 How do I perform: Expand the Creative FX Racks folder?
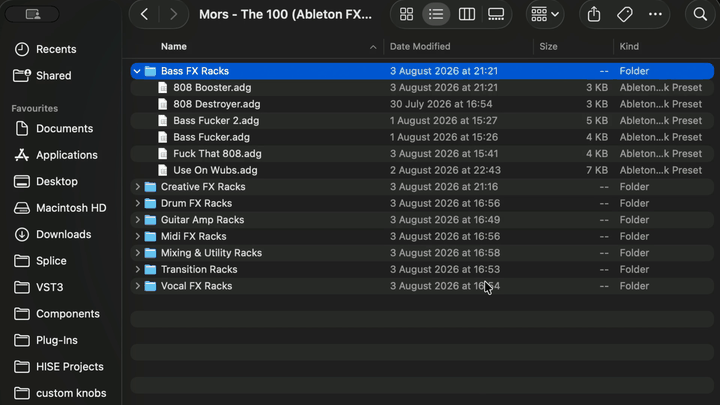(137, 187)
